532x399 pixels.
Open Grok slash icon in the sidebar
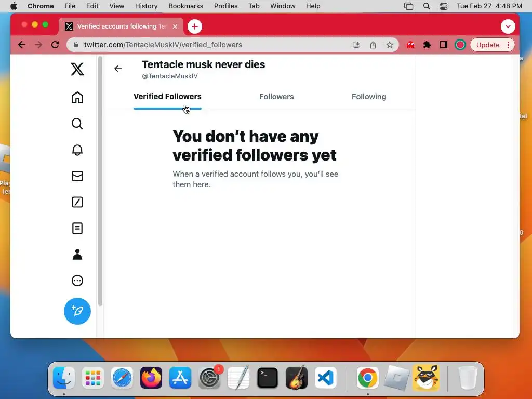[x=77, y=202]
